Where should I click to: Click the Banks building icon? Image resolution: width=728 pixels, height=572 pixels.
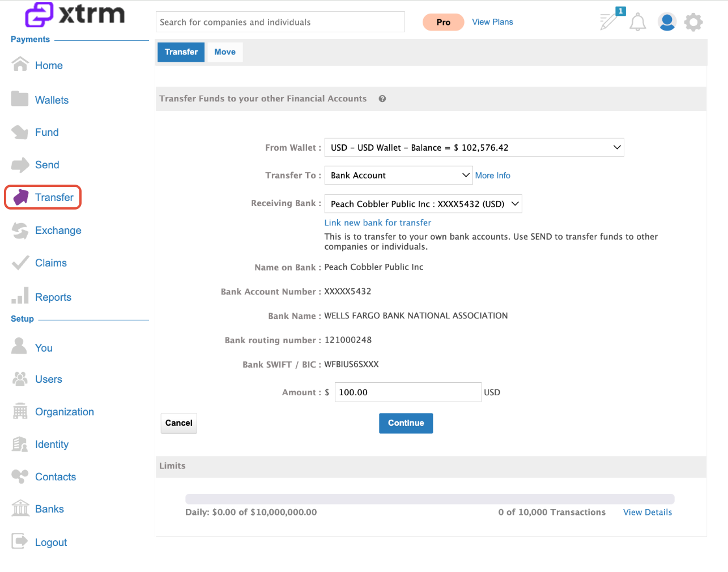pos(20,508)
